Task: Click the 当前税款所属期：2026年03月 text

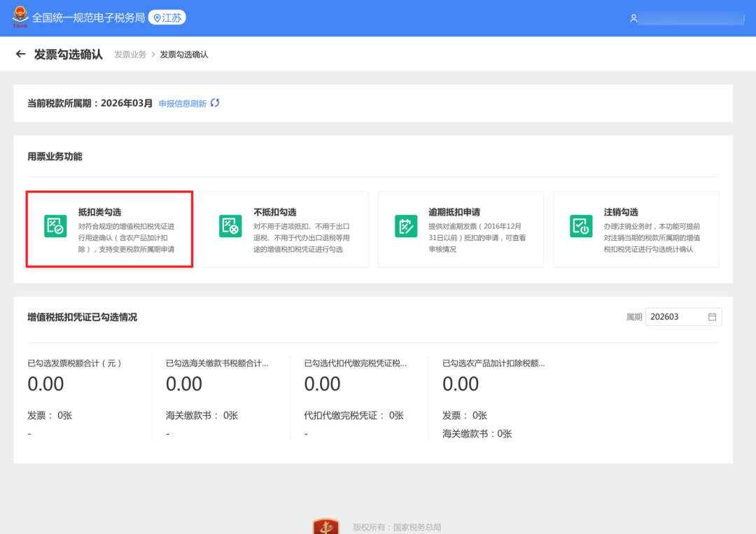Action: (x=90, y=103)
